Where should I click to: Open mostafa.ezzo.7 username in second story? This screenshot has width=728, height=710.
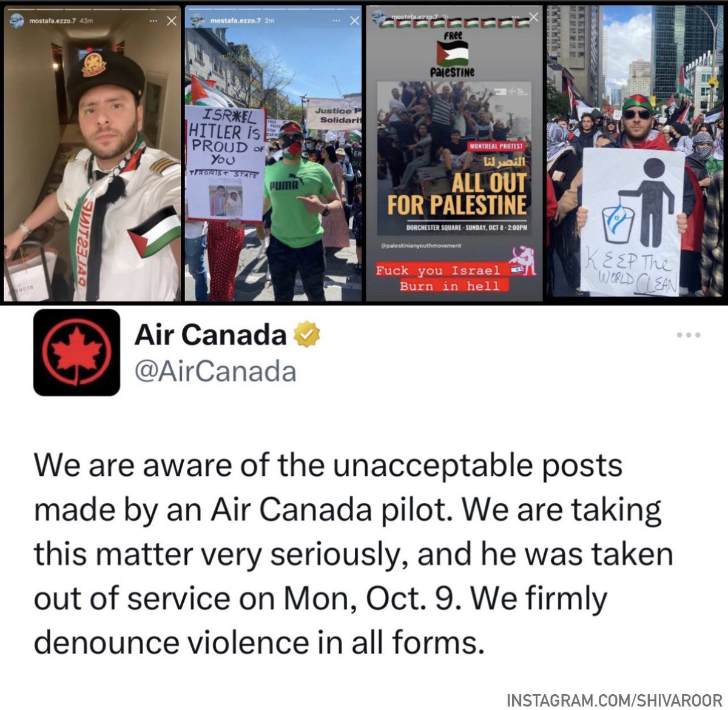point(235,21)
